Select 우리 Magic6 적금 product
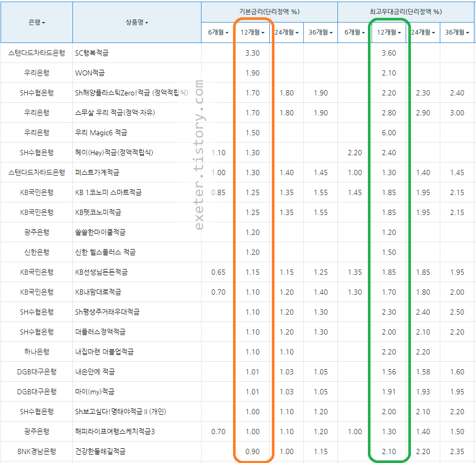This screenshot has height=463, width=476. pyautogui.click(x=101, y=133)
